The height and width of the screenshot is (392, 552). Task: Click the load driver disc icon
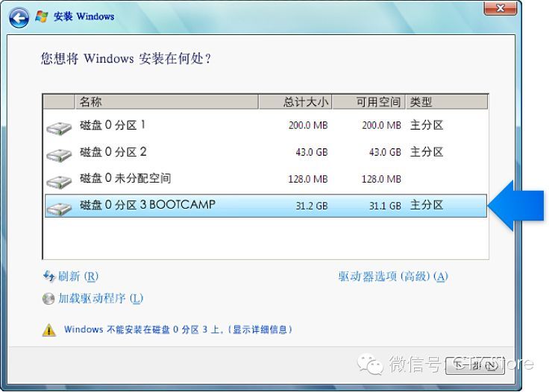click(x=49, y=299)
